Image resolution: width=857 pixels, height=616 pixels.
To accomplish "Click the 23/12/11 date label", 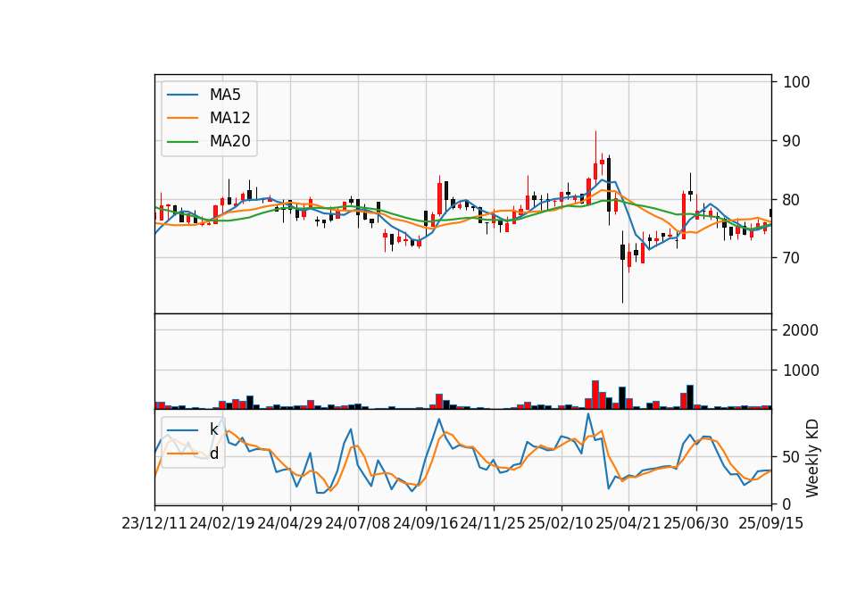I will click(154, 524).
